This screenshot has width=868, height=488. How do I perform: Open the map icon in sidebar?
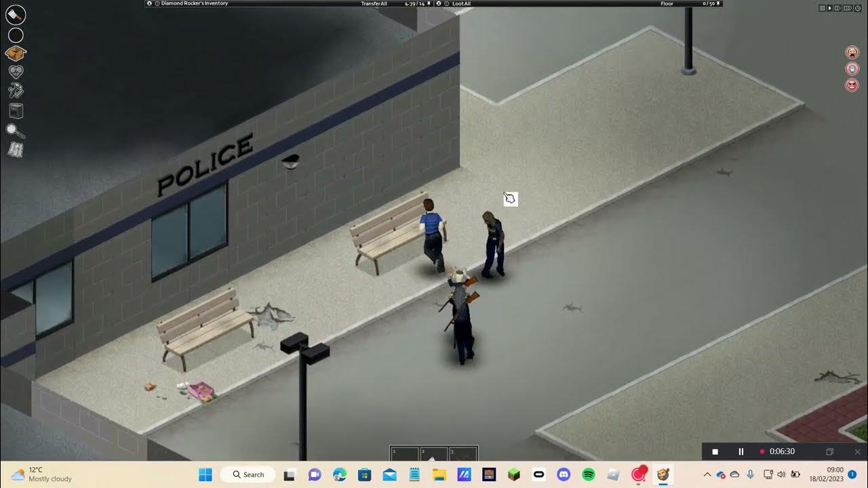(15, 150)
